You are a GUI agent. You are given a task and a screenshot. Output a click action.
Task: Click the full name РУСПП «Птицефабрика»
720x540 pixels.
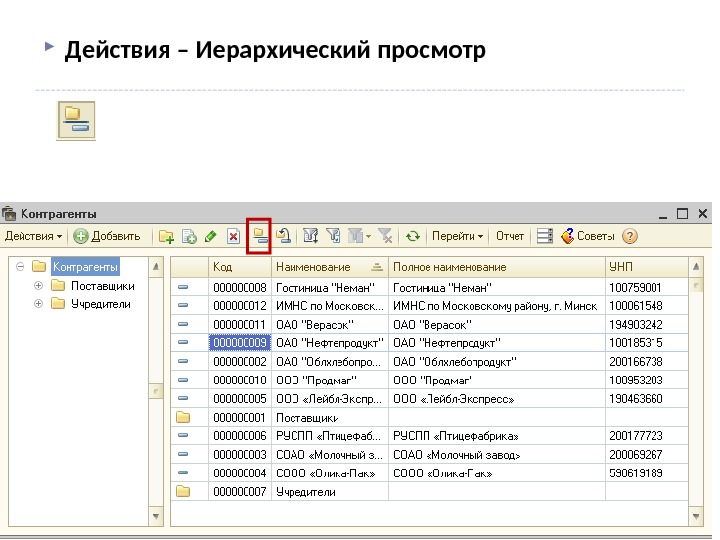[497, 436]
